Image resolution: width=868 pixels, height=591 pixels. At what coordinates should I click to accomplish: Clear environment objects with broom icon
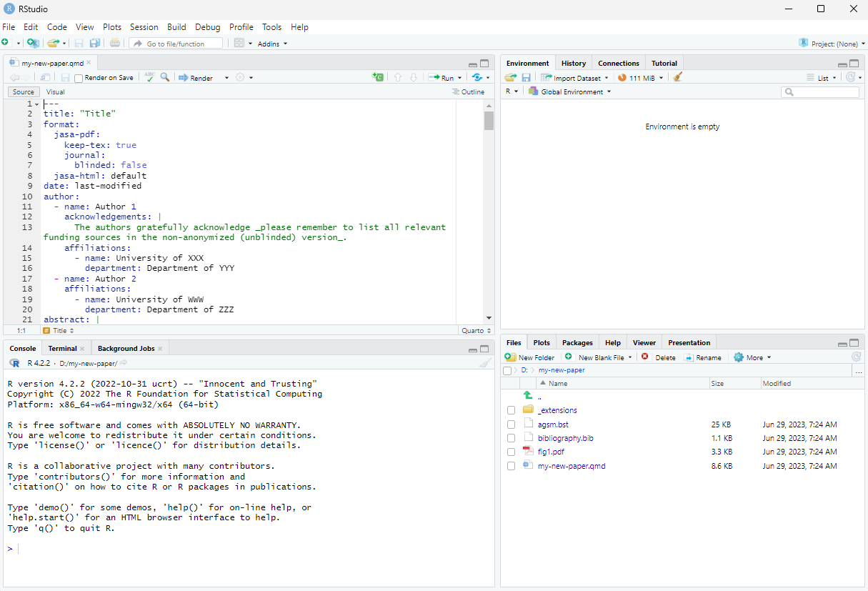click(x=678, y=77)
